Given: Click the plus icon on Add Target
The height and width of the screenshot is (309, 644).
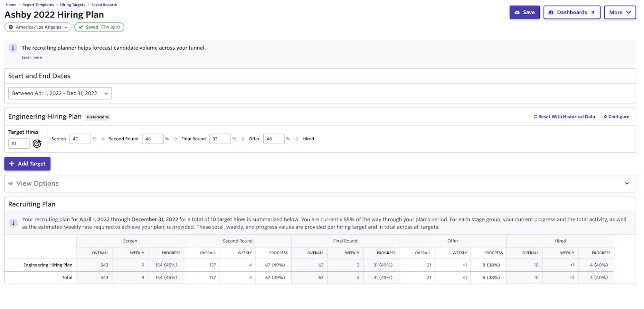Looking at the screenshot, I should point(12,164).
